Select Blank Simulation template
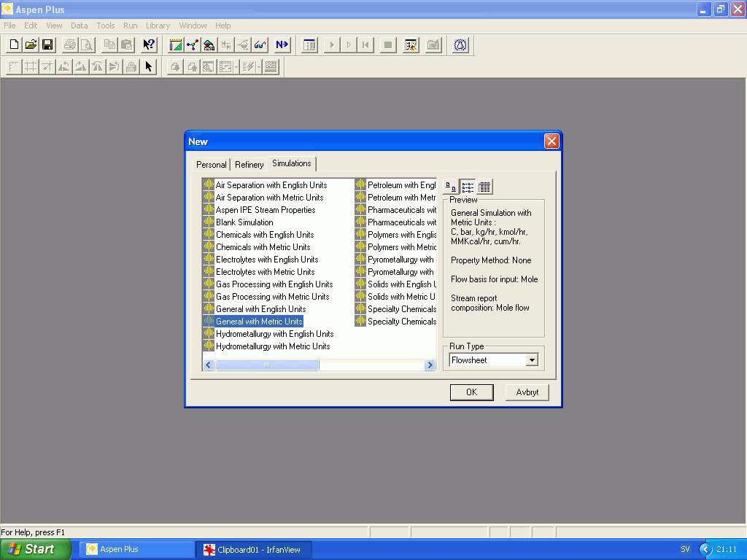 239,222
